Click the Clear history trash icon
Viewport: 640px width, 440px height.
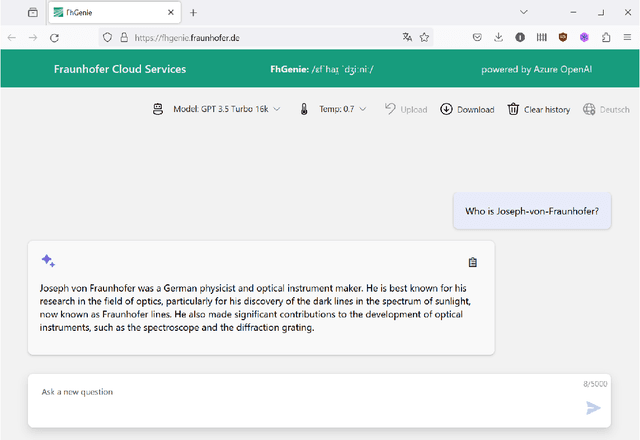click(x=513, y=109)
